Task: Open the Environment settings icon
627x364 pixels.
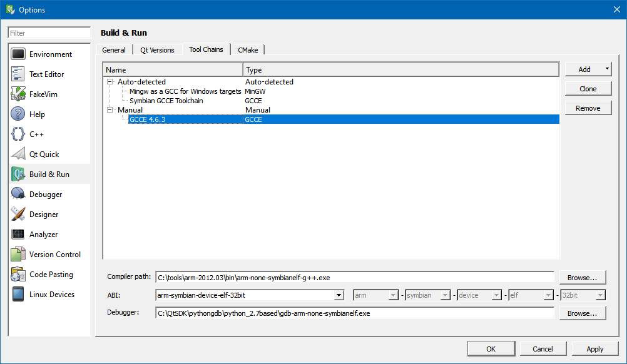Action: coord(18,54)
